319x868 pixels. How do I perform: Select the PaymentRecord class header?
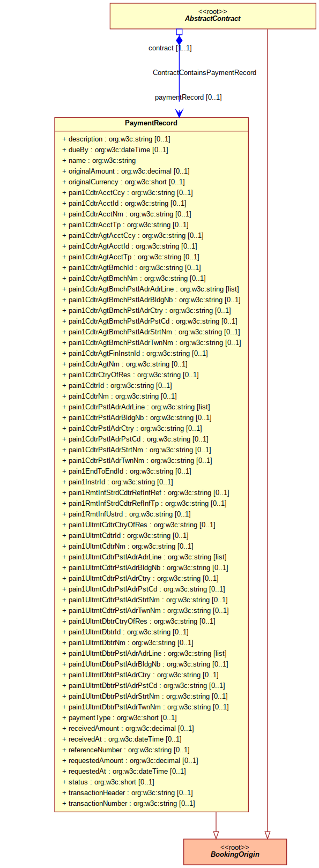pos(151,123)
